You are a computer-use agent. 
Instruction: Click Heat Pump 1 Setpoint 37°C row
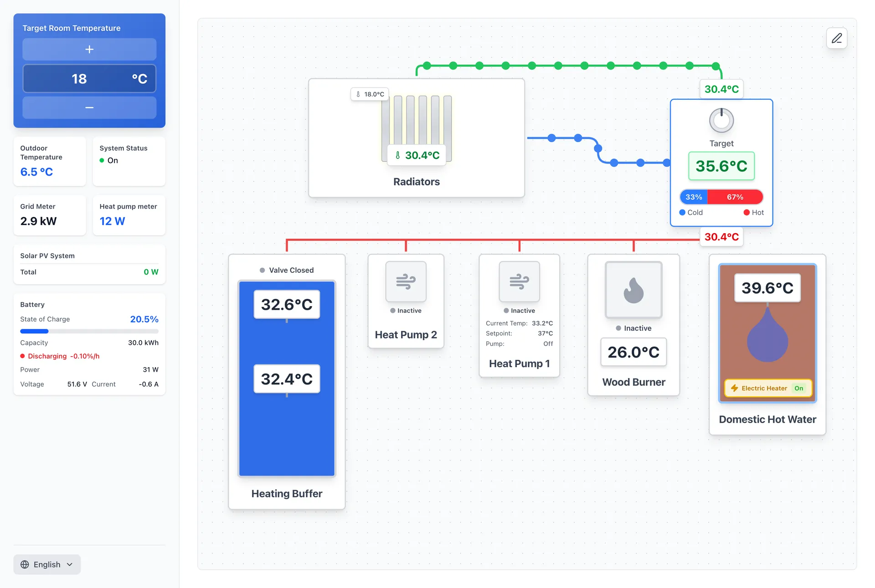519,333
